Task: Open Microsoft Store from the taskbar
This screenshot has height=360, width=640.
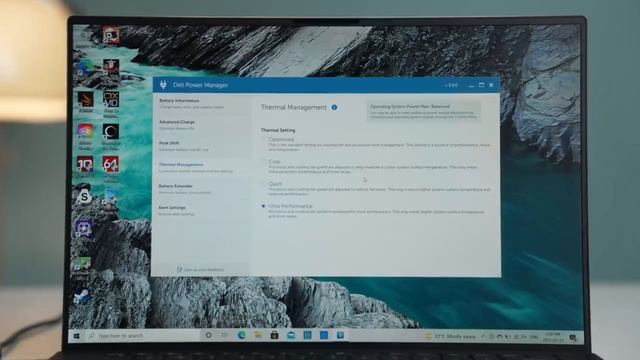Action: pos(274,335)
